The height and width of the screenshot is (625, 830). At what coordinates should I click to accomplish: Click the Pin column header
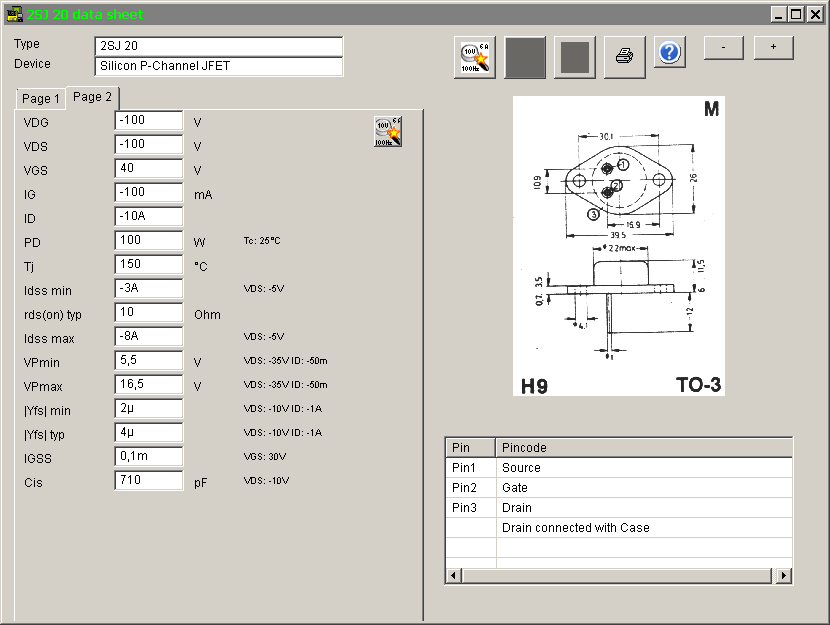[471, 448]
